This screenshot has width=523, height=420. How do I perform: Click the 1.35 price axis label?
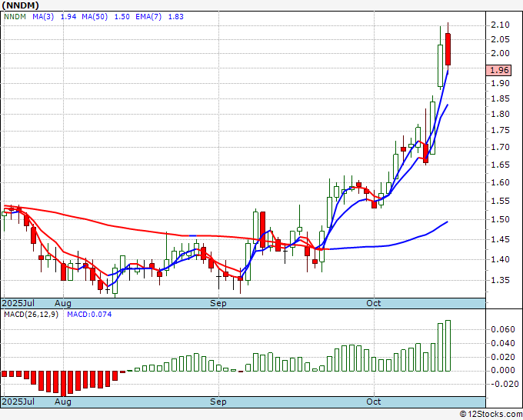(x=500, y=280)
